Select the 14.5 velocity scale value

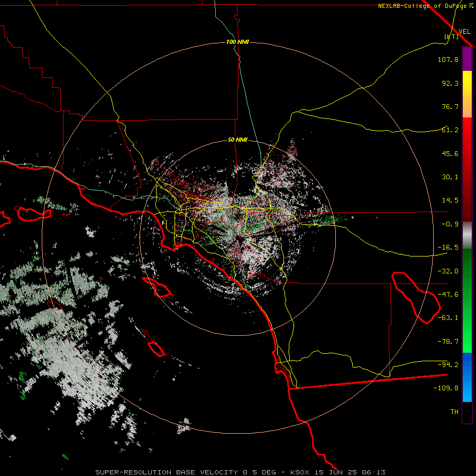point(450,200)
